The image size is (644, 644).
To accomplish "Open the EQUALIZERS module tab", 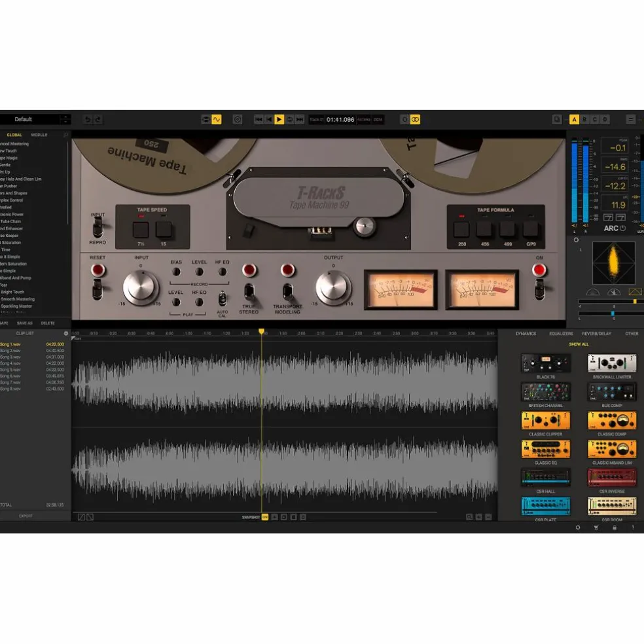I will 561,334.
